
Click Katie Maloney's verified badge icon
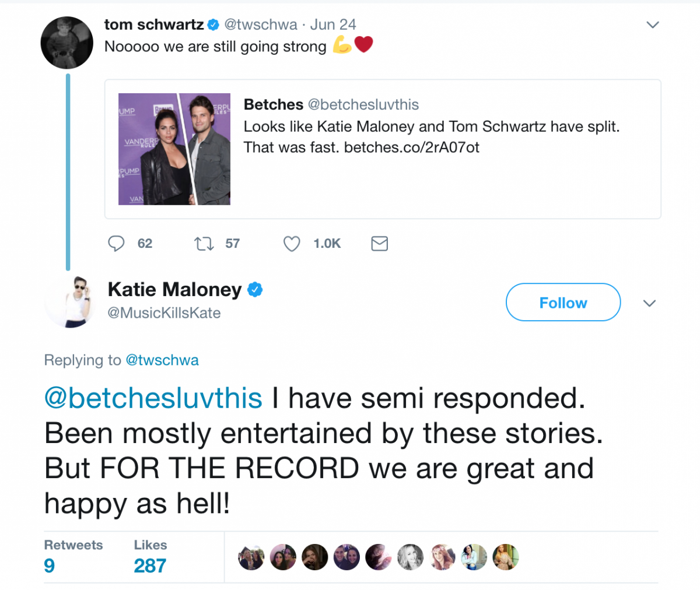click(x=257, y=290)
